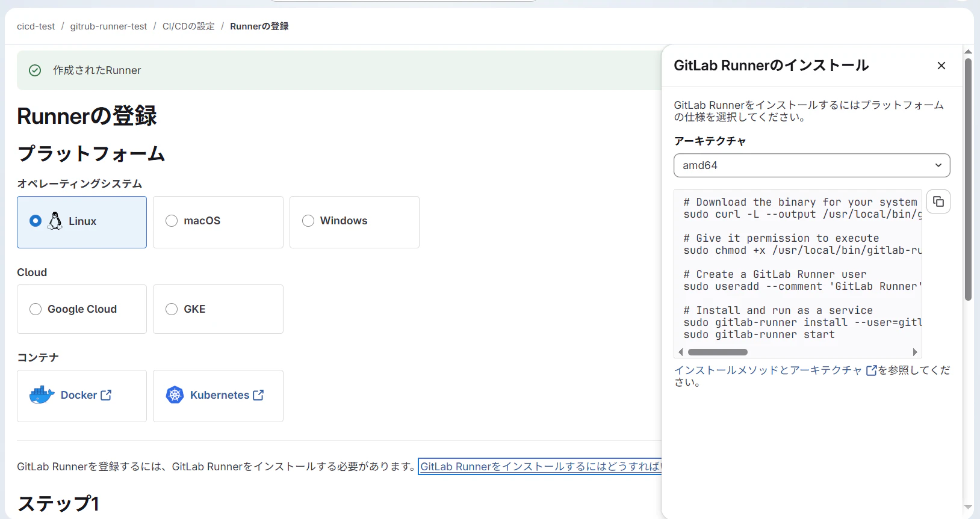The width and height of the screenshot is (980, 519).
Task: Open the Kubernetes documentation link
Action: (x=227, y=395)
